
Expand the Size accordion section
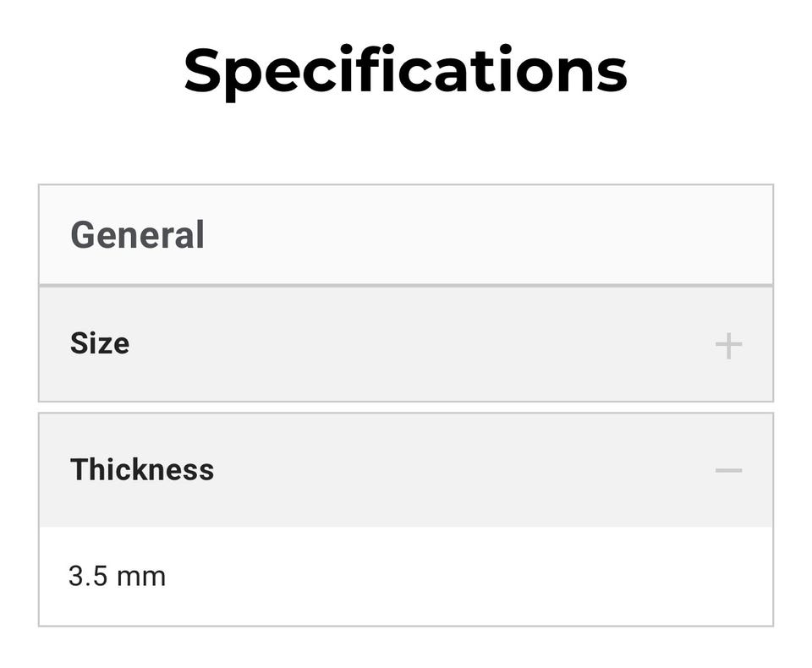click(x=406, y=344)
